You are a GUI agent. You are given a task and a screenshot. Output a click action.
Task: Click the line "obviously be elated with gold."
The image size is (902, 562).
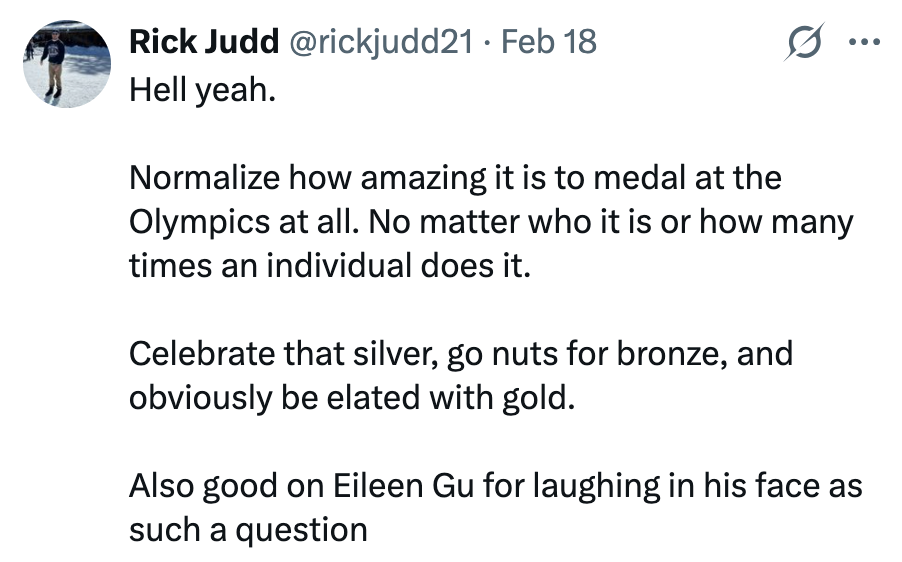coord(353,397)
